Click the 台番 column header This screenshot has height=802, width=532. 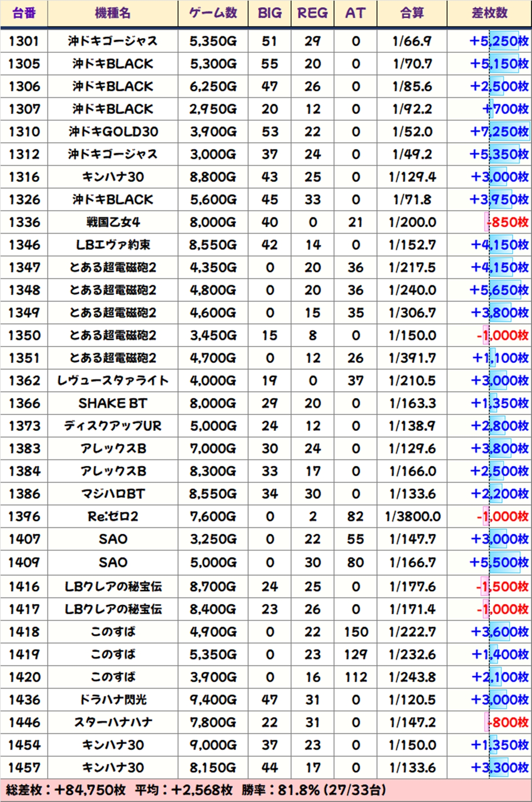24,13
